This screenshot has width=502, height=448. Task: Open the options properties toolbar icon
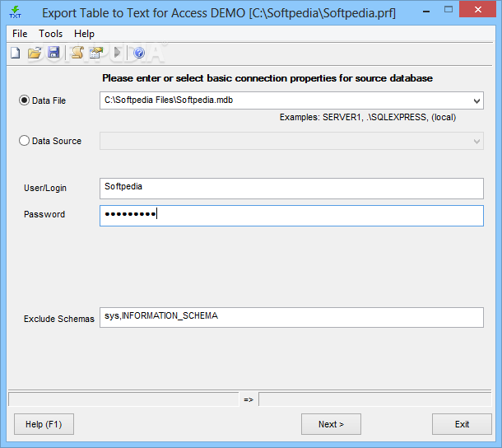pos(96,53)
